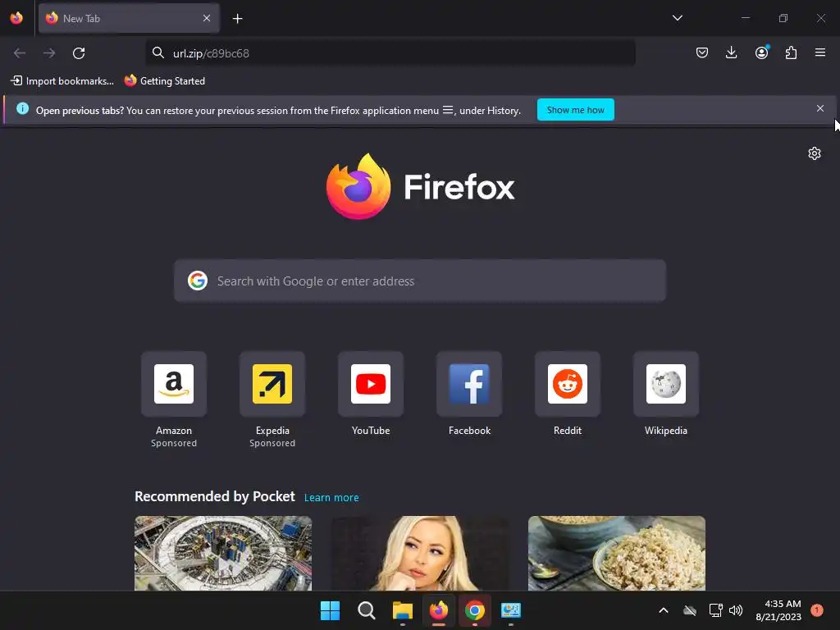Open notification badge in system tray

coord(817,610)
